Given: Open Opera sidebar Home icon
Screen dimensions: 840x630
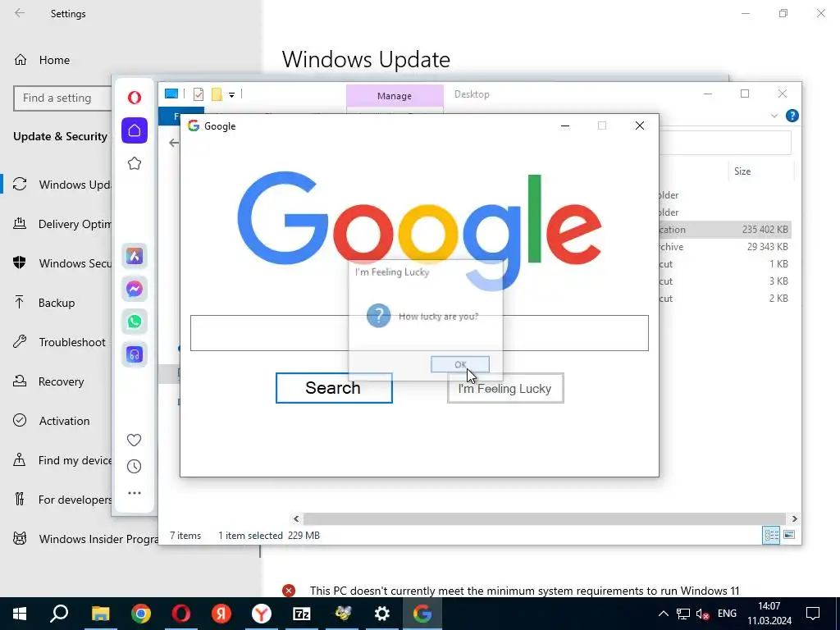Looking at the screenshot, I should click(135, 130).
